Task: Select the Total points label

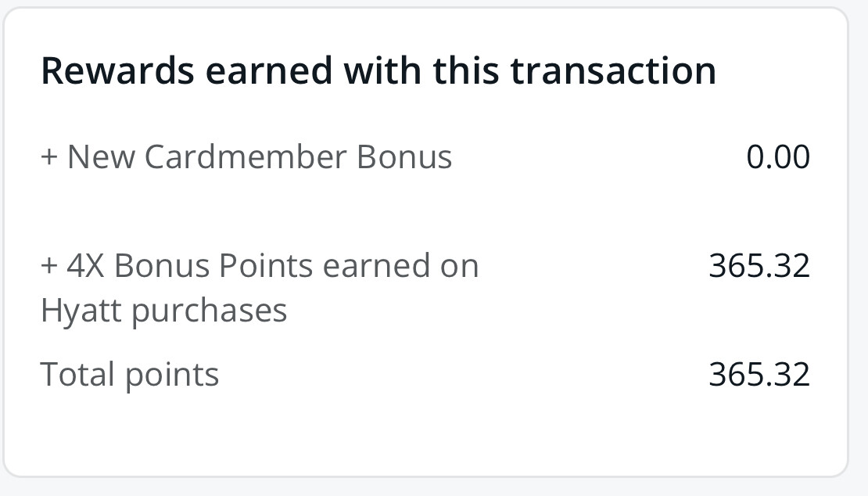Action: click(130, 375)
